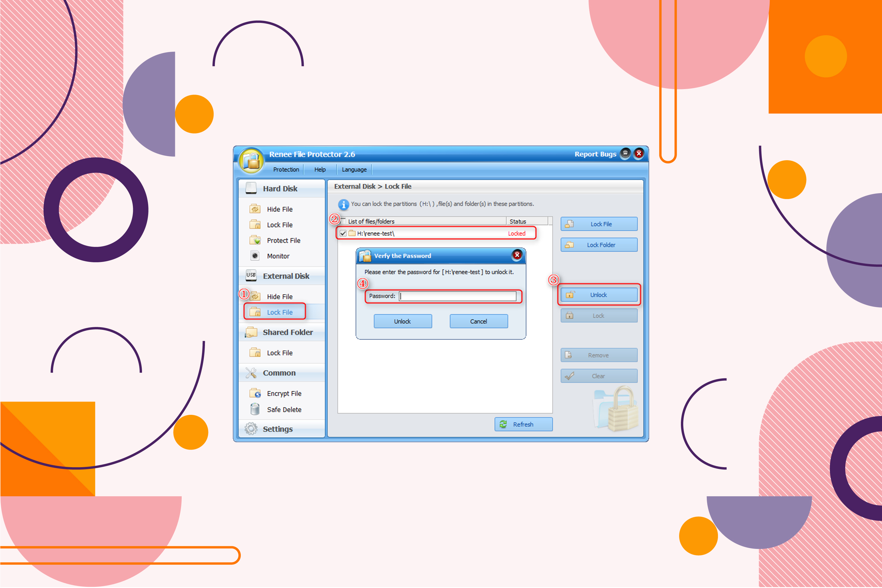Image resolution: width=882 pixels, height=588 pixels.
Task: Click the Lock File button on the right panel
Action: [x=599, y=224]
